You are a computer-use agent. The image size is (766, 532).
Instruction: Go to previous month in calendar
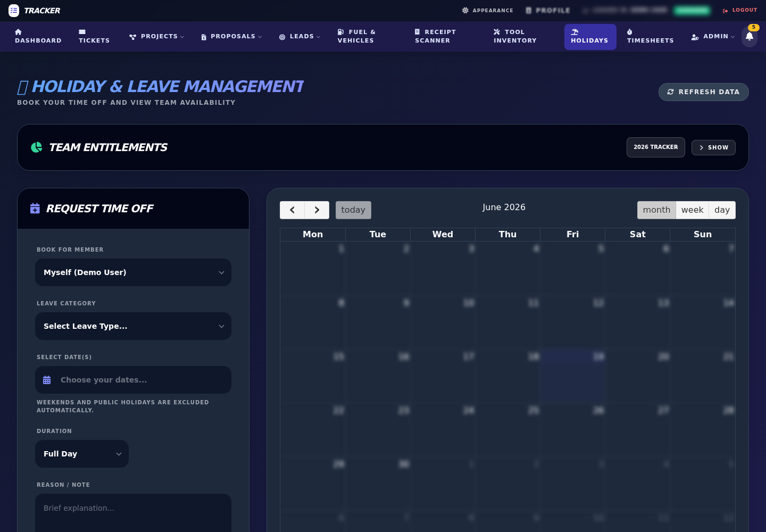[x=292, y=210]
